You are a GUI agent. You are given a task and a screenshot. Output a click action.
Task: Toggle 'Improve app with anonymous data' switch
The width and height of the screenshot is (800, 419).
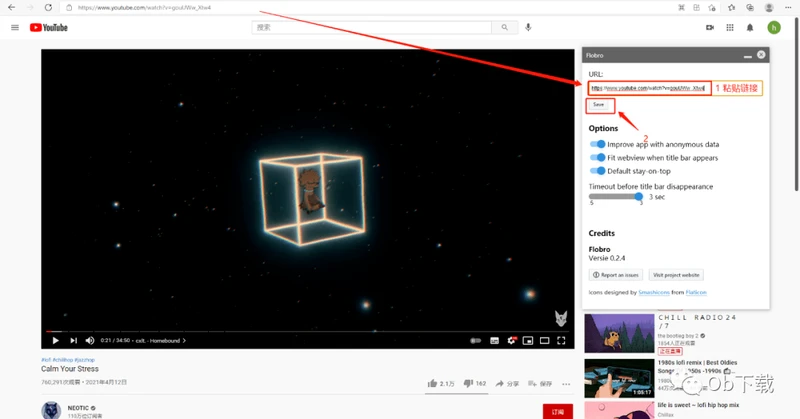(x=597, y=144)
